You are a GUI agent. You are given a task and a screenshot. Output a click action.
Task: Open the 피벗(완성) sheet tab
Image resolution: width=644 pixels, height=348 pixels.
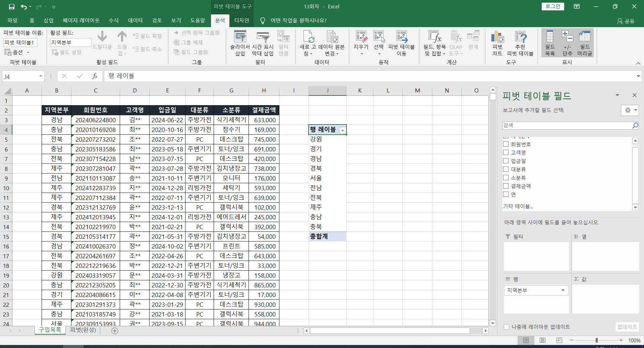click(83, 330)
